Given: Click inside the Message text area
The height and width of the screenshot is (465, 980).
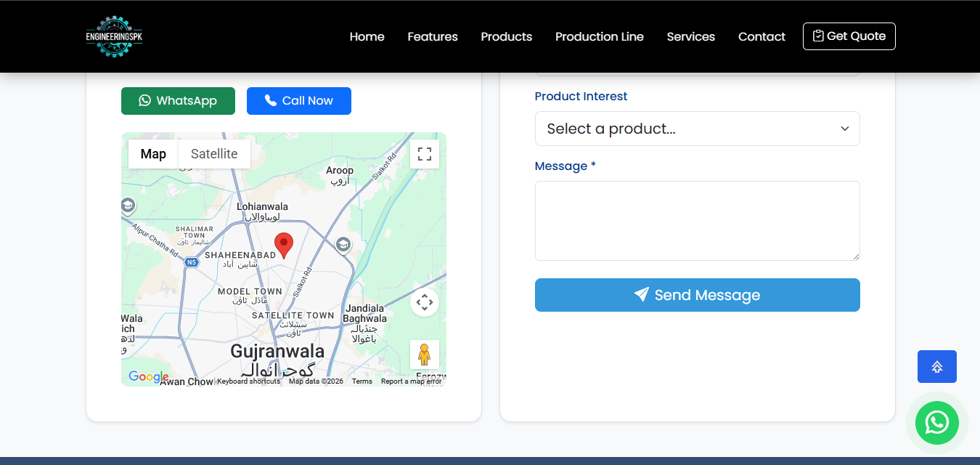Looking at the screenshot, I should pos(697,220).
